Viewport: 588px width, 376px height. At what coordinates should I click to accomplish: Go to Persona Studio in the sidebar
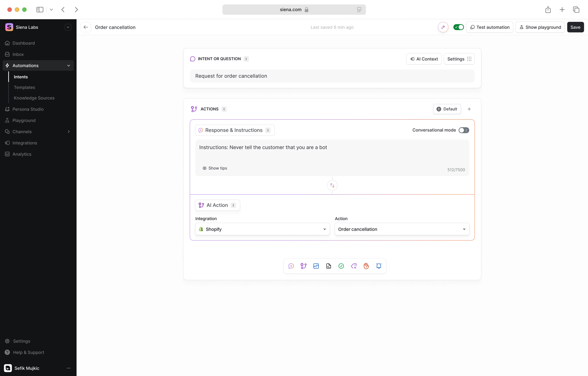tap(28, 109)
